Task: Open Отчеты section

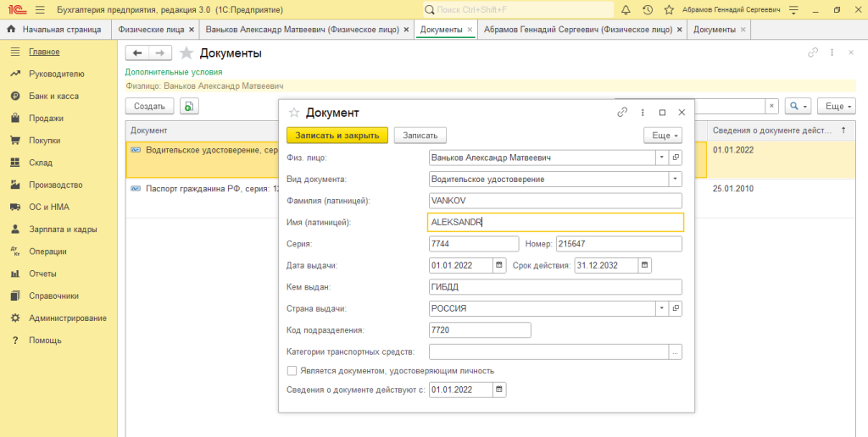Action: tap(42, 274)
